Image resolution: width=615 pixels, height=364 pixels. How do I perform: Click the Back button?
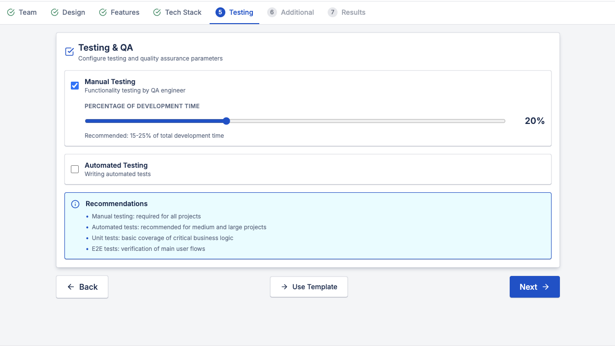[82, 287]
